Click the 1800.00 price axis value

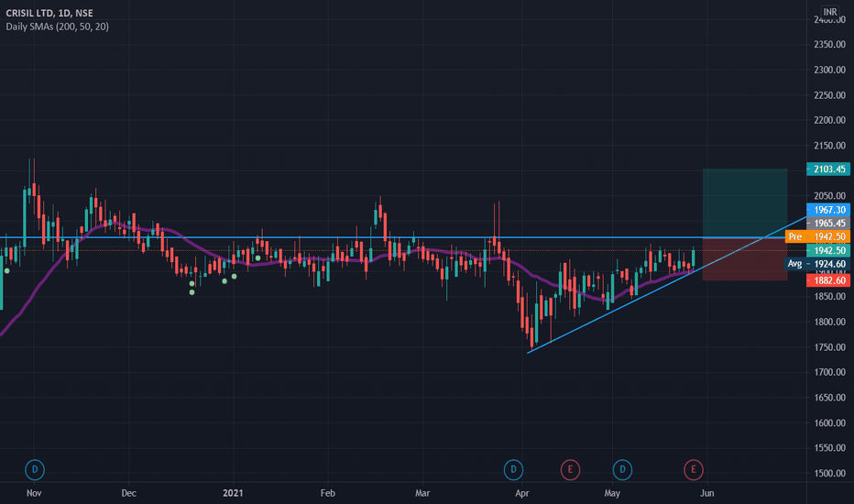(x=829, y=322)
